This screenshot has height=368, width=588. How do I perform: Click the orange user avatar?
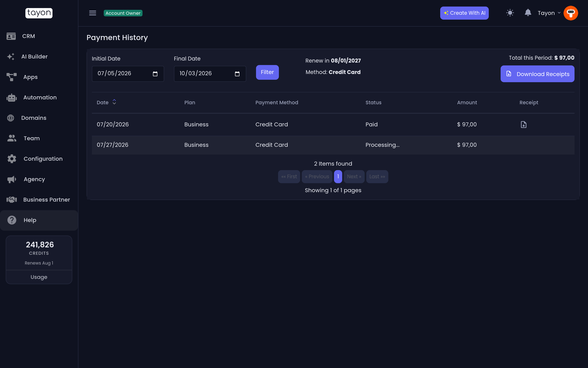571,13
